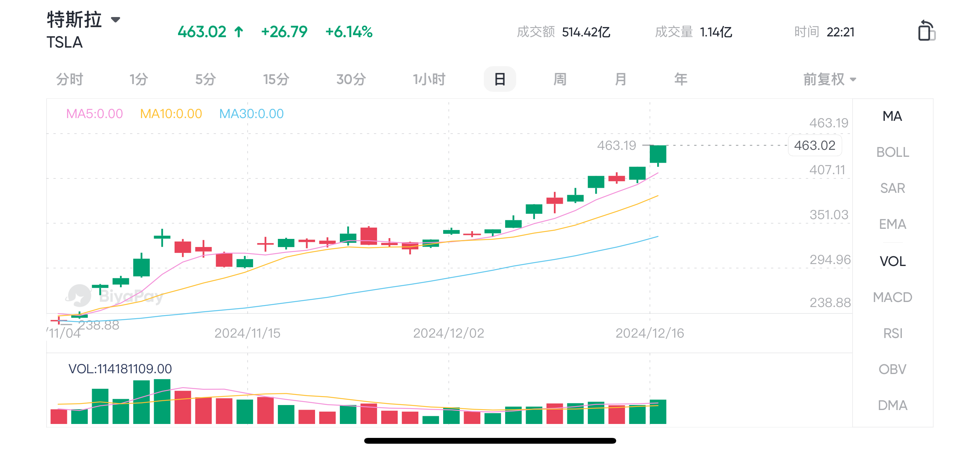980x453 pixels.
Task: Tap the 成交量 1.14亿 volume value
Action: click(693, 32)
